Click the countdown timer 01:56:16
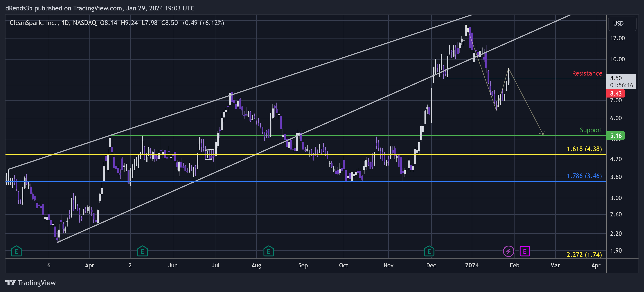The height and width of the screenshot is (292, 644). [622, 85]
